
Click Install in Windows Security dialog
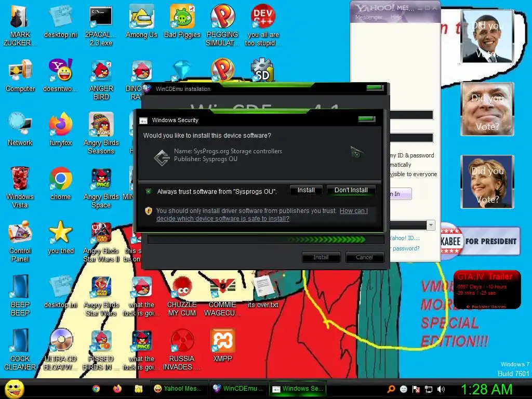click(306, 190)
